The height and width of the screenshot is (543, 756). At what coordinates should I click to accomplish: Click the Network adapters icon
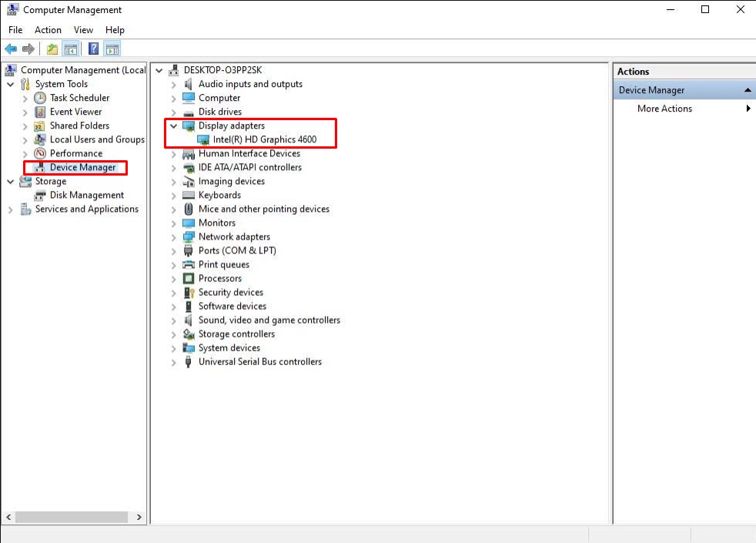[189, 236]
